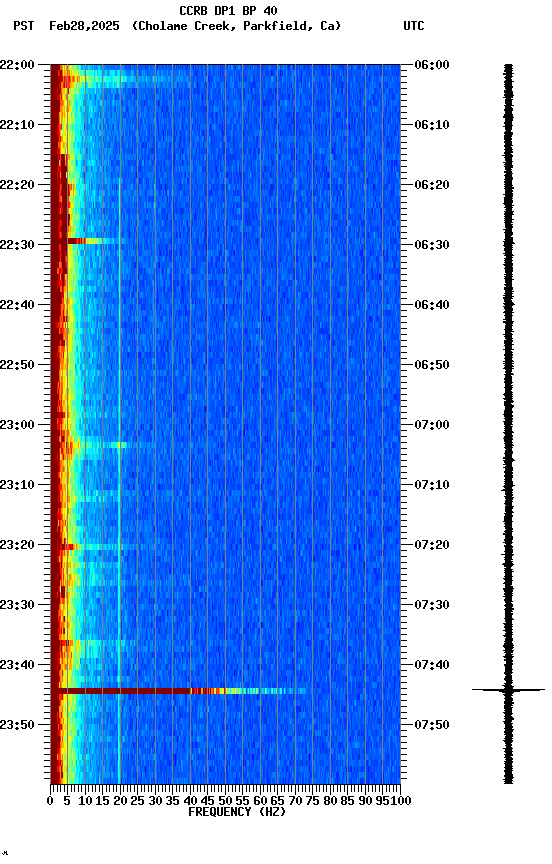Click the date 'Feb28,2025'

(x=84, y=26)
